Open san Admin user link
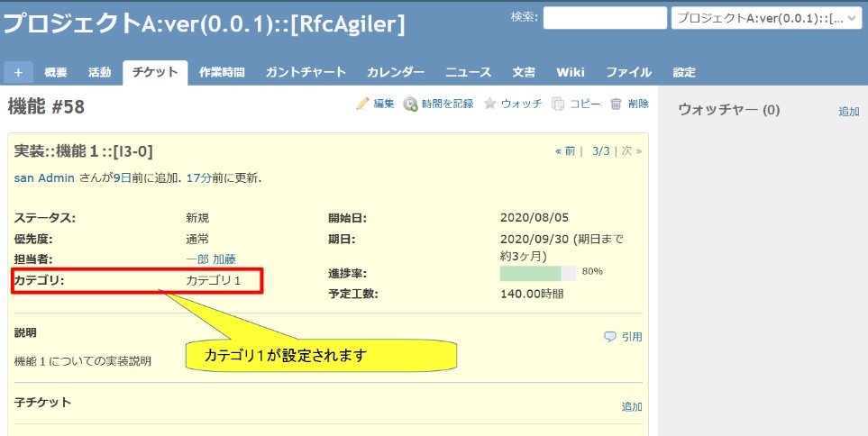Image resolution: width=868 pixels, height=436 pixels. click(43, 178)
